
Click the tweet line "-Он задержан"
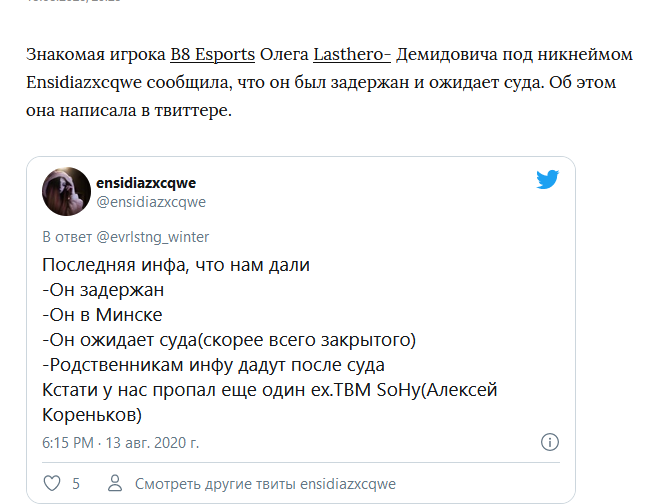pyautogui.click(x=103, y=290)
